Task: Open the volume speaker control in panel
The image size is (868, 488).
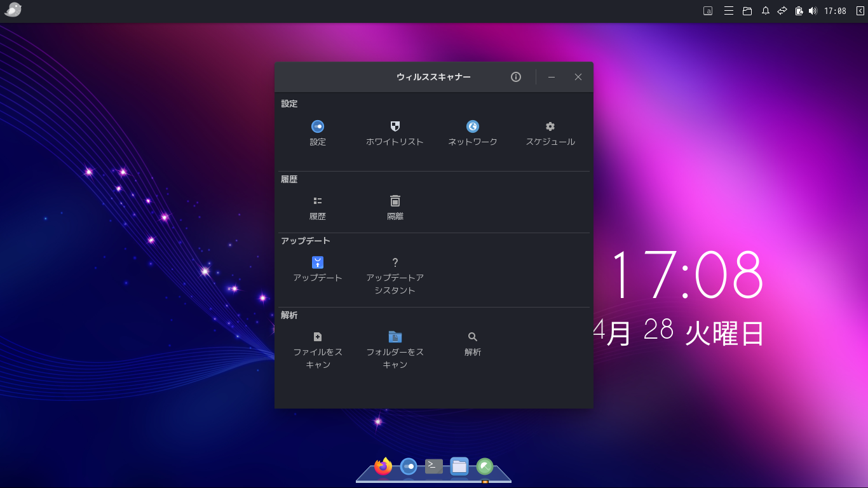Action: click(x=813, y=11)
